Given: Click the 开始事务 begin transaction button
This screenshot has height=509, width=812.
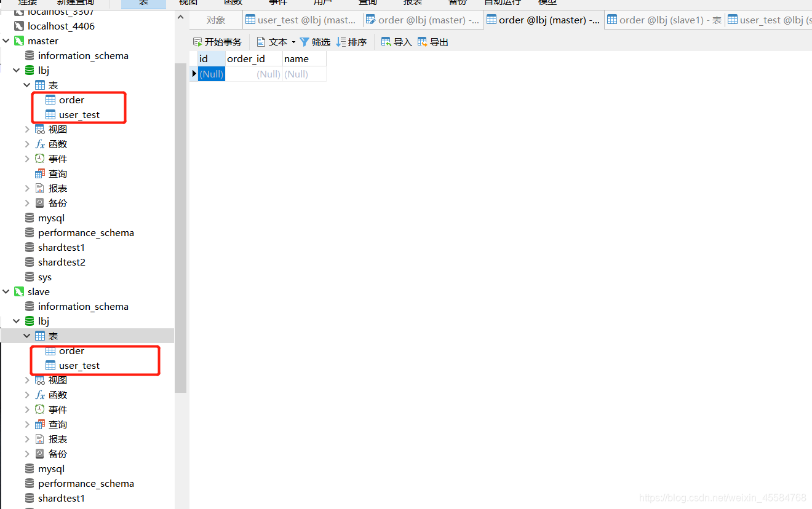Looking at the screenshot, I should point(217,42).
